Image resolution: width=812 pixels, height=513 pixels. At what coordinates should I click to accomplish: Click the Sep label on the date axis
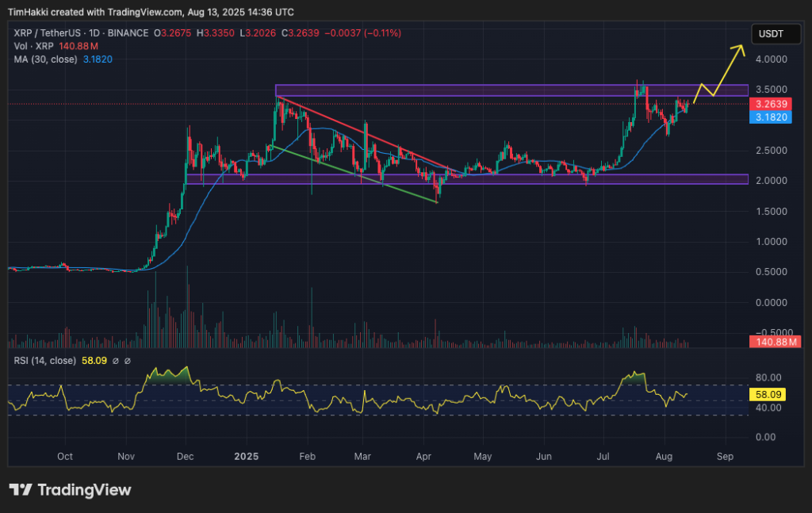click(724, 457)
